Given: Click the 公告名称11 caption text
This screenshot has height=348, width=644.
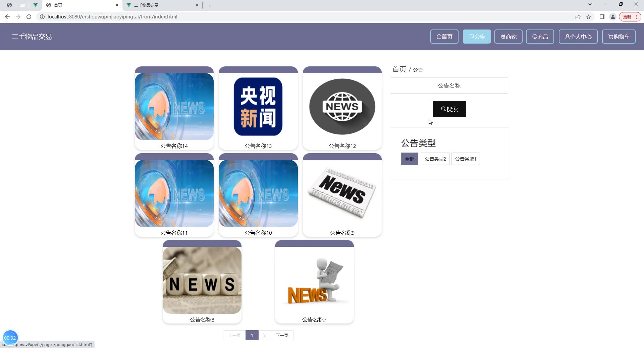Looking at the screenshot, I should click(x=174, y=233).
